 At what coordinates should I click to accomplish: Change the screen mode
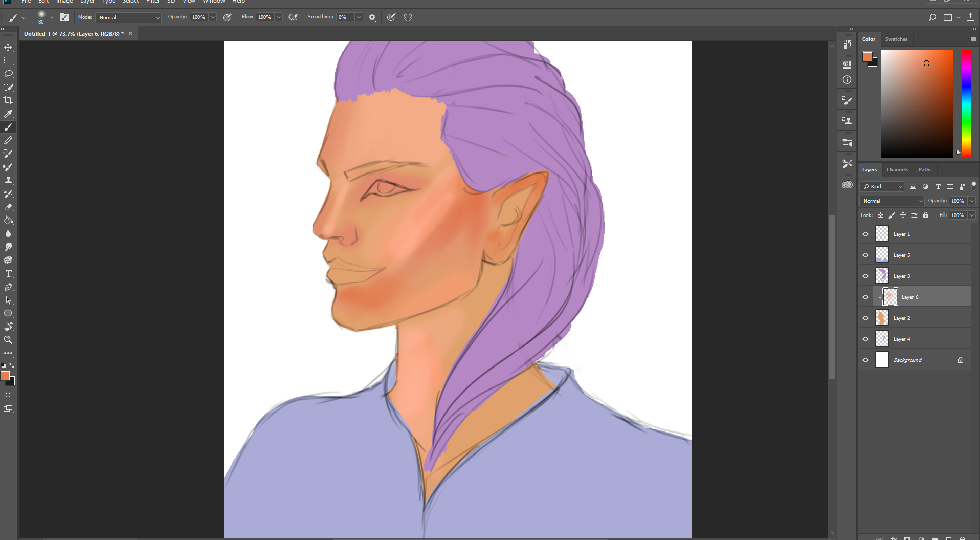click(8, 408)
